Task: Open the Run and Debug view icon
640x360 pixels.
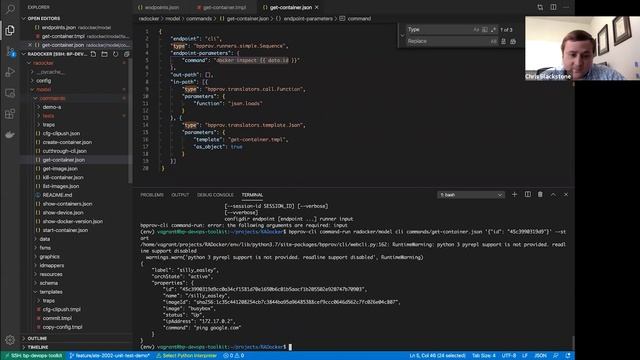Action: [x=10, y=72]
